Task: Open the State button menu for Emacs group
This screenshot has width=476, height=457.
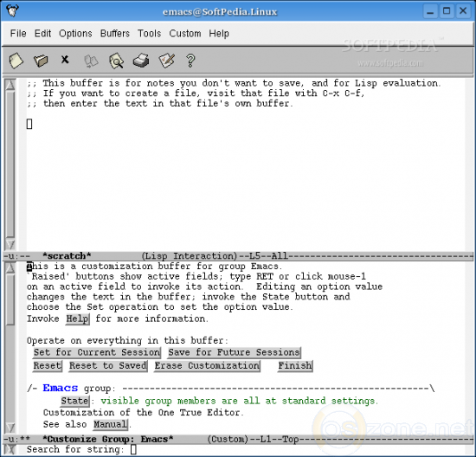Action: coord(75,401)
